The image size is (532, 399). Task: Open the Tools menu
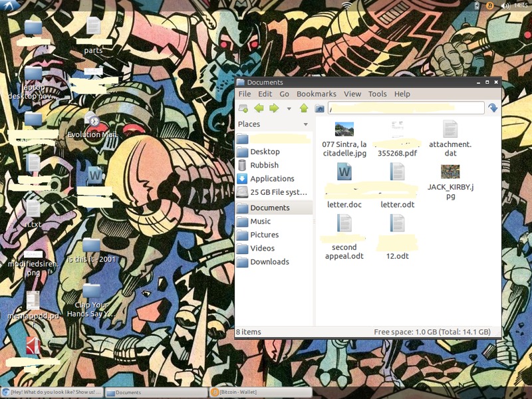pyautogui.click(x=378, y=94)
